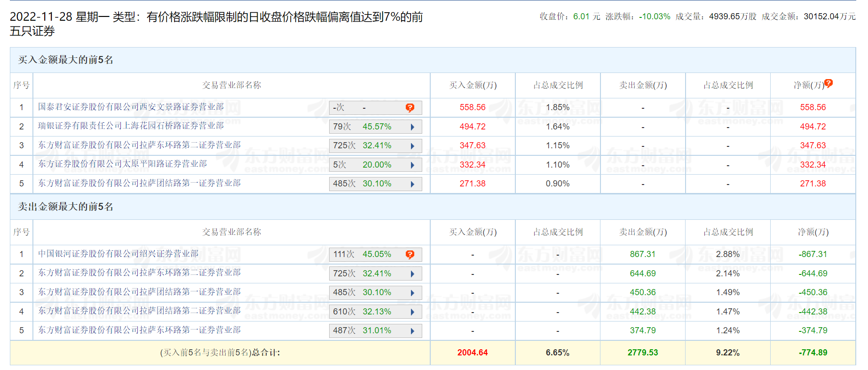Open the 东方证券太原平阳路证券营业部 link

(x=122, y=164)
